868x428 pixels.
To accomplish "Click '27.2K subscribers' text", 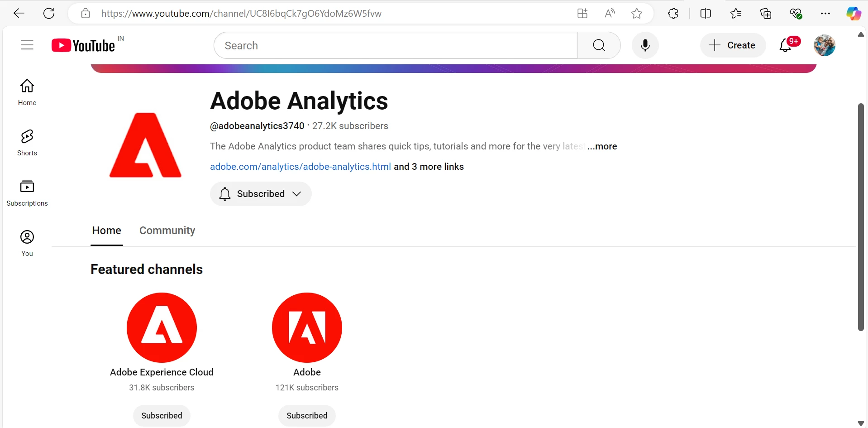I will pyautogui.click(x=350, y=126).
